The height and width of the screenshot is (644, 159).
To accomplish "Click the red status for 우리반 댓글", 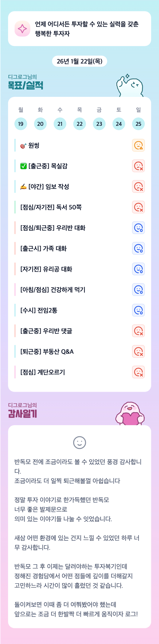I will click(138, 331).
